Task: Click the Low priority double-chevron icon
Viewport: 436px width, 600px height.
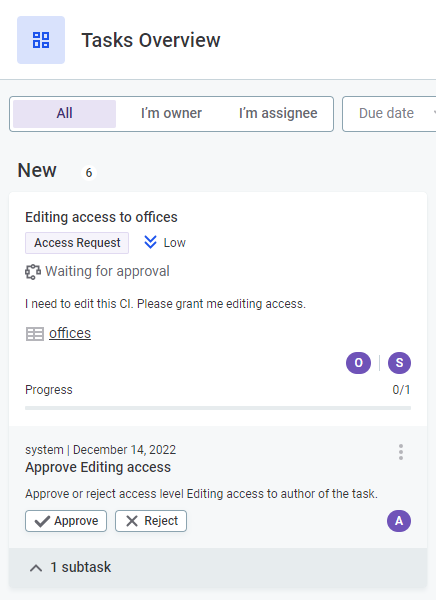Action: coord(150,242)
